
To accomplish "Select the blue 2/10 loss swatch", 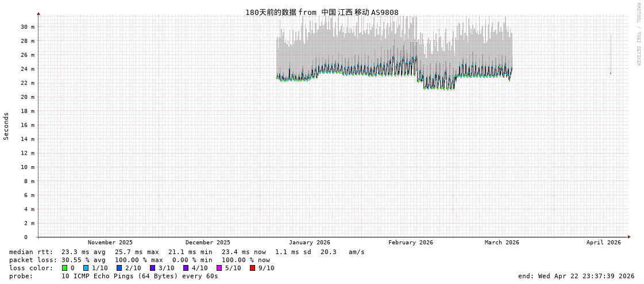I will point(119,268).
